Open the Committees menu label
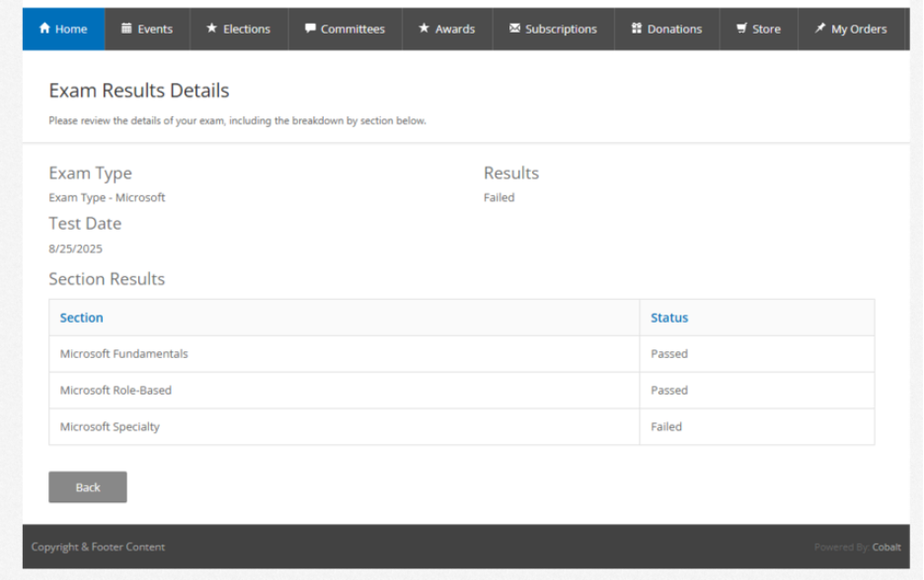This screenshot has height=580, width=924. (352, 29)
